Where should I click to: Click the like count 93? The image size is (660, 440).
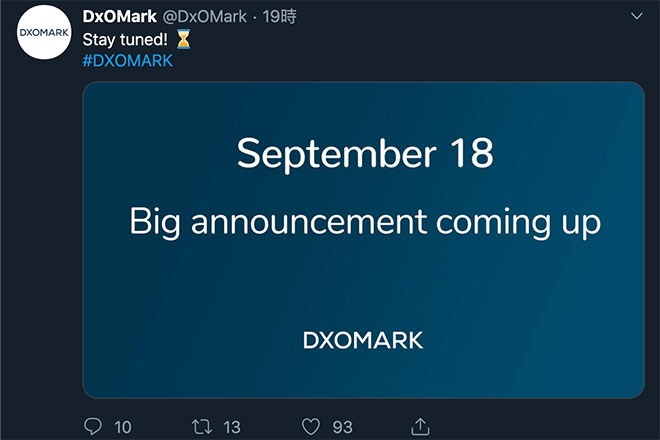point(342,427)
